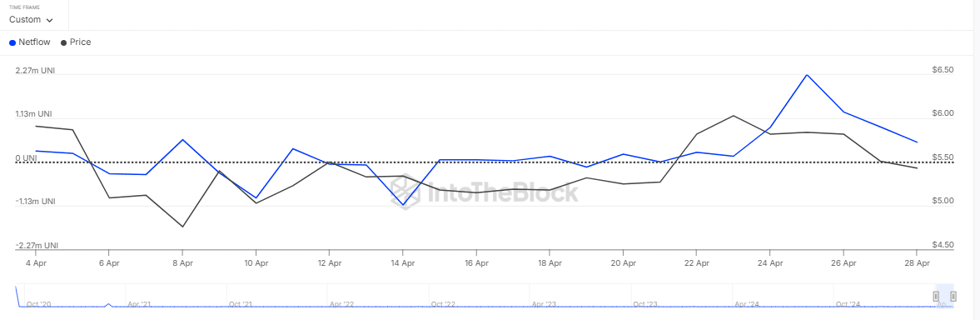Click the IntoTheBlock watermark logo

click(x=485, y=192)
